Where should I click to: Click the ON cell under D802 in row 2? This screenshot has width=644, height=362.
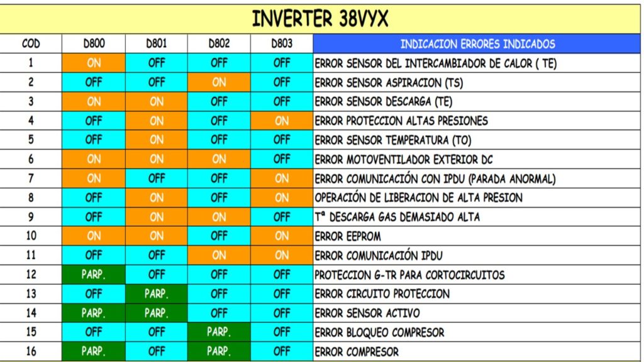tap(219, 82)
